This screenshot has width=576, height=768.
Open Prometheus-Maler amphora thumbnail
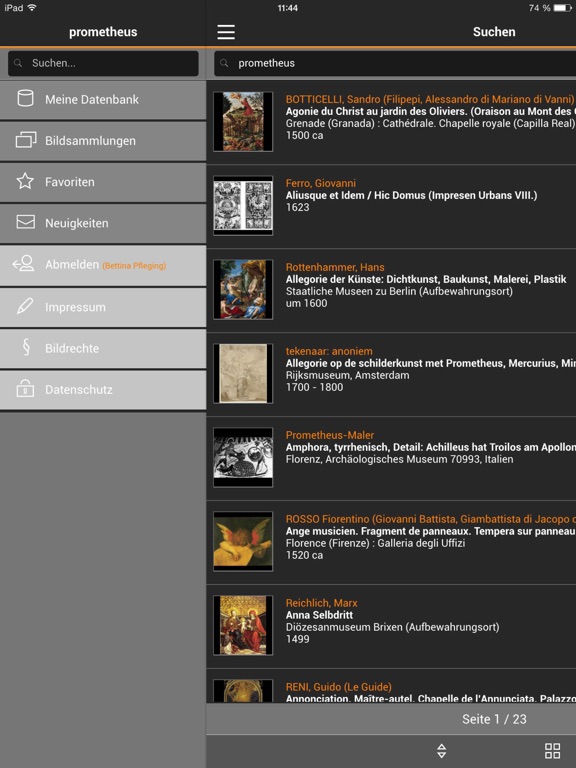243,457
